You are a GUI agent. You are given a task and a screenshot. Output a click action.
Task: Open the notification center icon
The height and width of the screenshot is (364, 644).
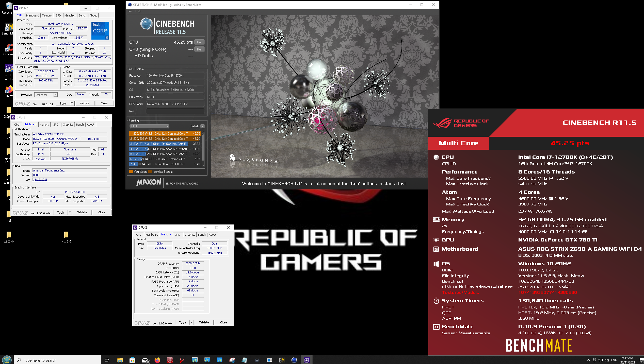pos(641,360)
